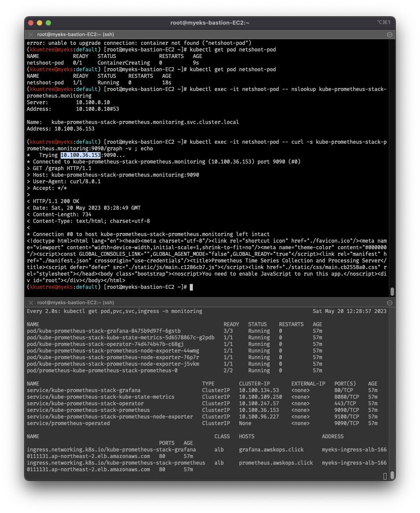Click the host grafana.awskops.click

point(271,450)
